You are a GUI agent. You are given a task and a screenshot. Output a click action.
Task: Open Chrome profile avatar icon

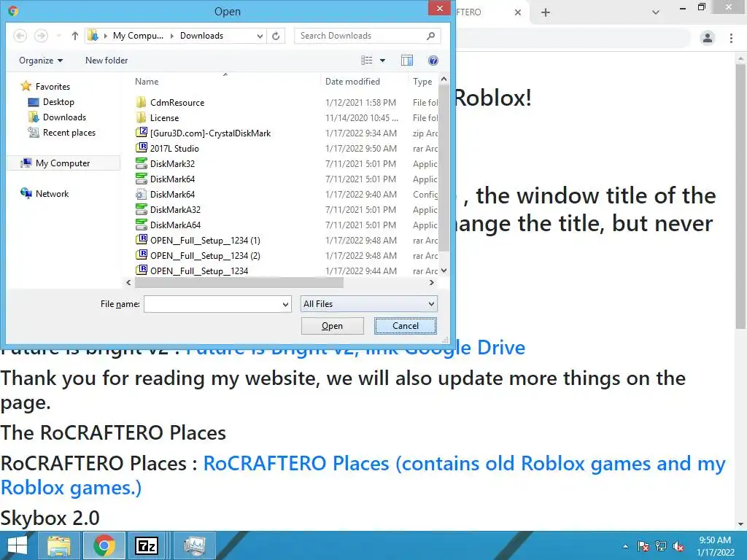point(708,38)
